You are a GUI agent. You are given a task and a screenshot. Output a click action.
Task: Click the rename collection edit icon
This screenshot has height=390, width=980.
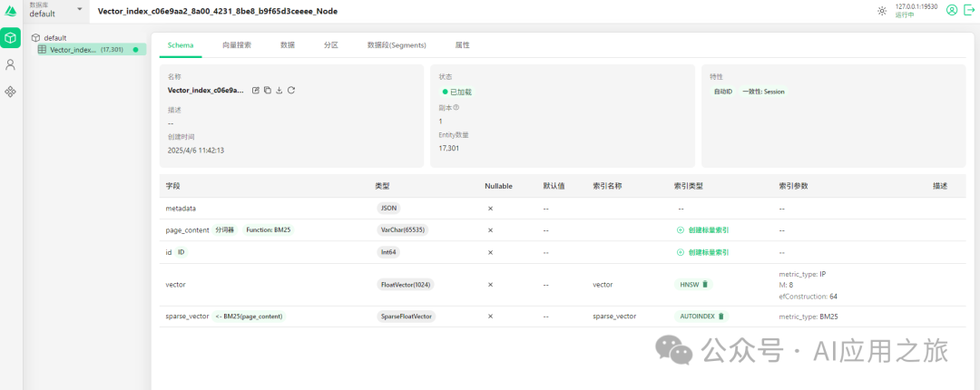(x=256, y=91)
